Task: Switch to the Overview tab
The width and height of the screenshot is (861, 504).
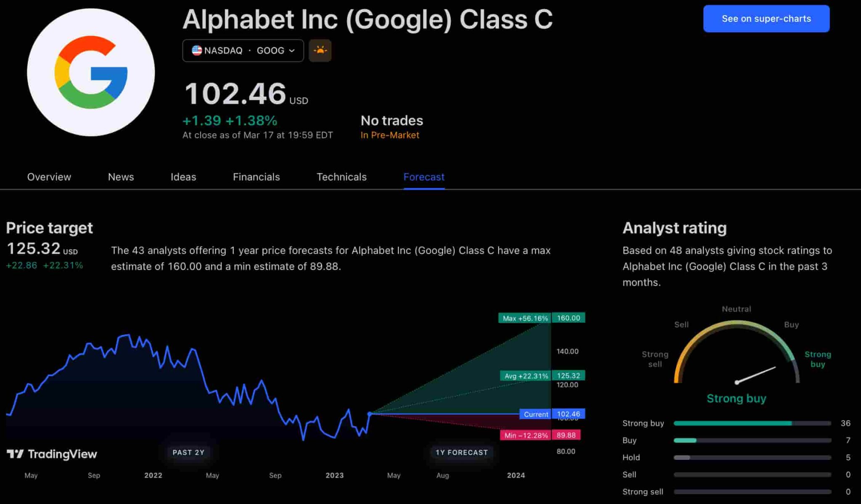Action: coord(49,177)
